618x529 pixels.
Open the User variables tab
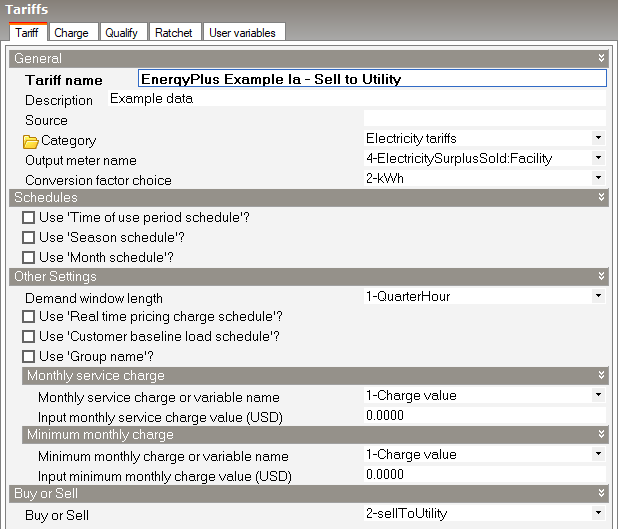(241, 33)
